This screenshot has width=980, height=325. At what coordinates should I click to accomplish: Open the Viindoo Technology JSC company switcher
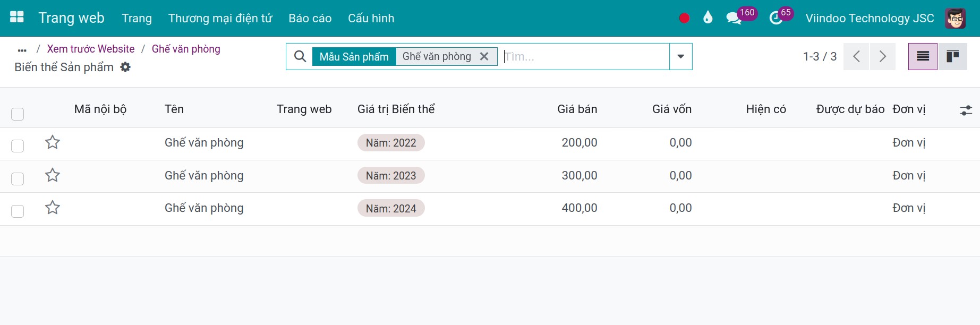[x=870, y=18]
